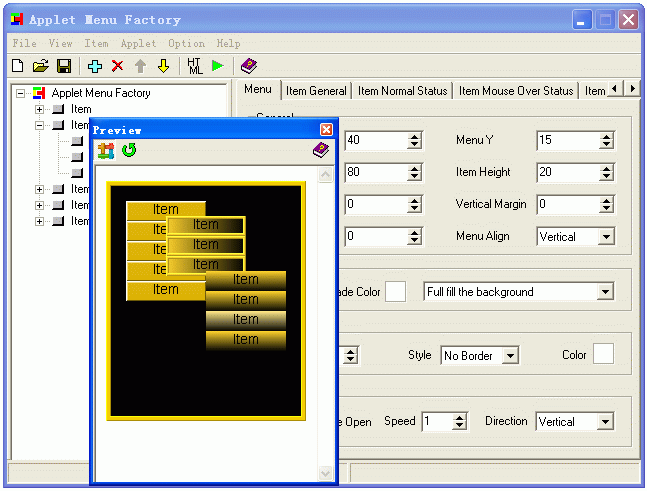Expand the last Item tree node
This screenshot has height=491, width=647.
(x=39, y=222)
